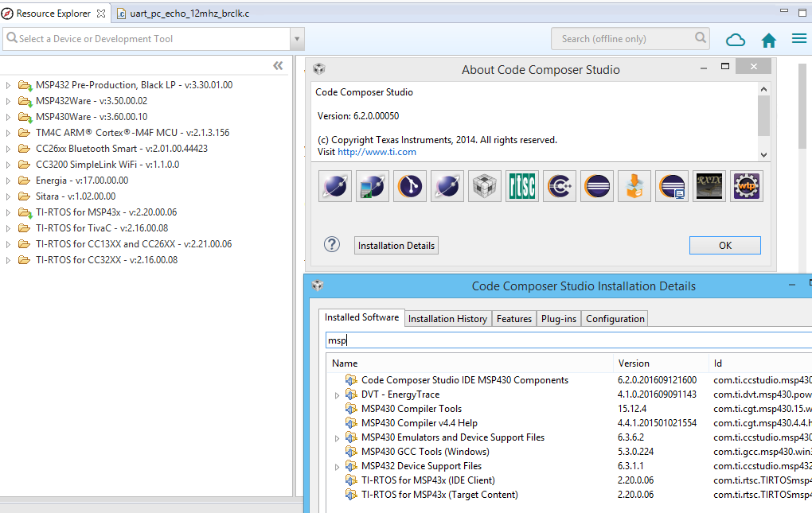Expand MSP432 Device Support Files row

337,467
